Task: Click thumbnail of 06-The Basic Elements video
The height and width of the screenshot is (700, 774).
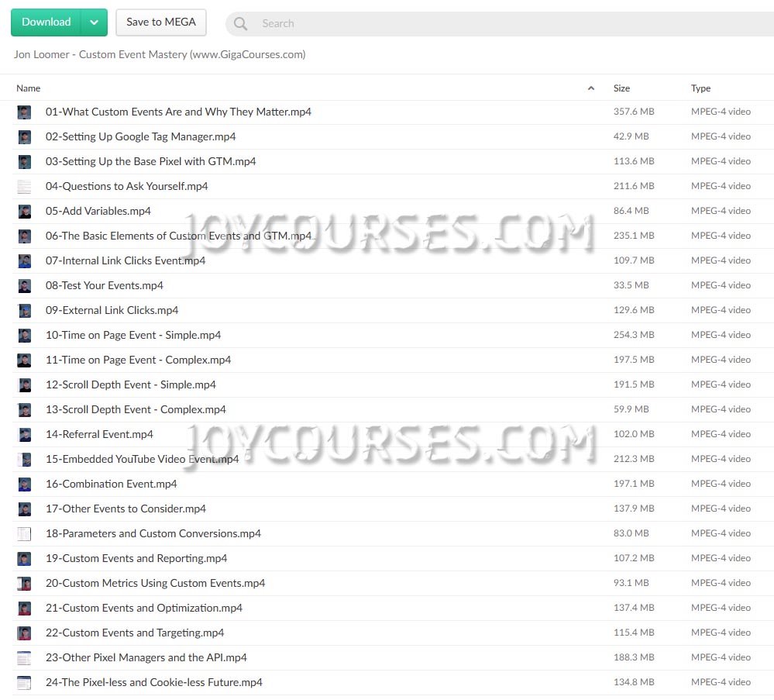Action: pos(24,236)
